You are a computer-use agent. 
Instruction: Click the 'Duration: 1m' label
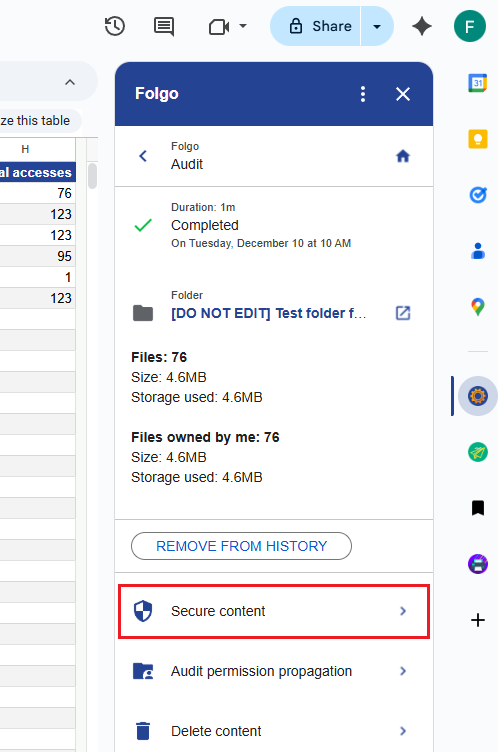click(203, 207)
